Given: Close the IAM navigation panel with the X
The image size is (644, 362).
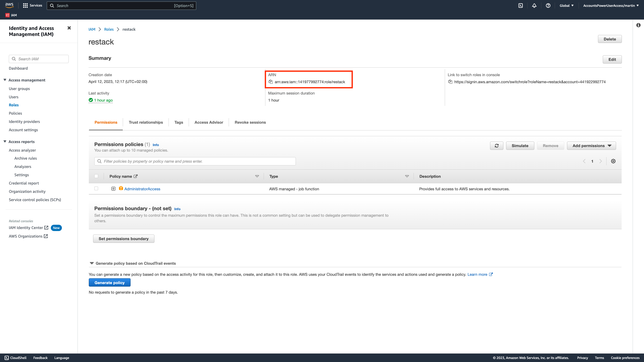Looking at the screenshot, I should 69,28.
